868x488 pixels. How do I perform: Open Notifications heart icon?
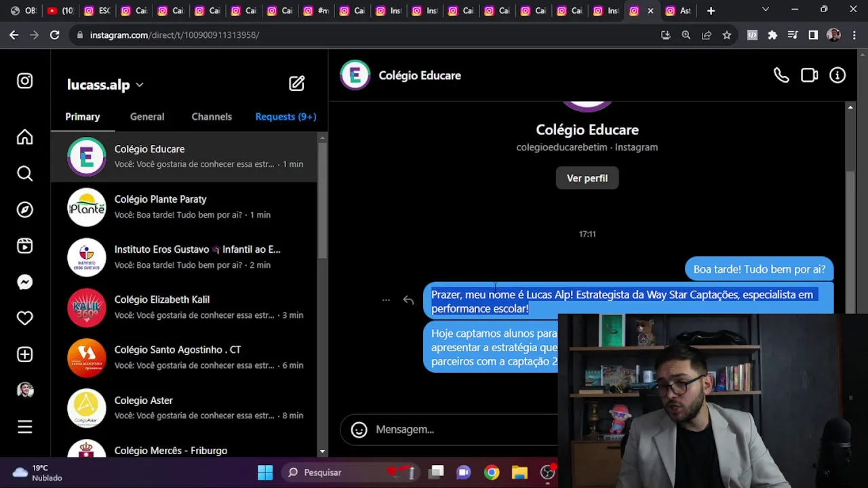pos(25,318)
